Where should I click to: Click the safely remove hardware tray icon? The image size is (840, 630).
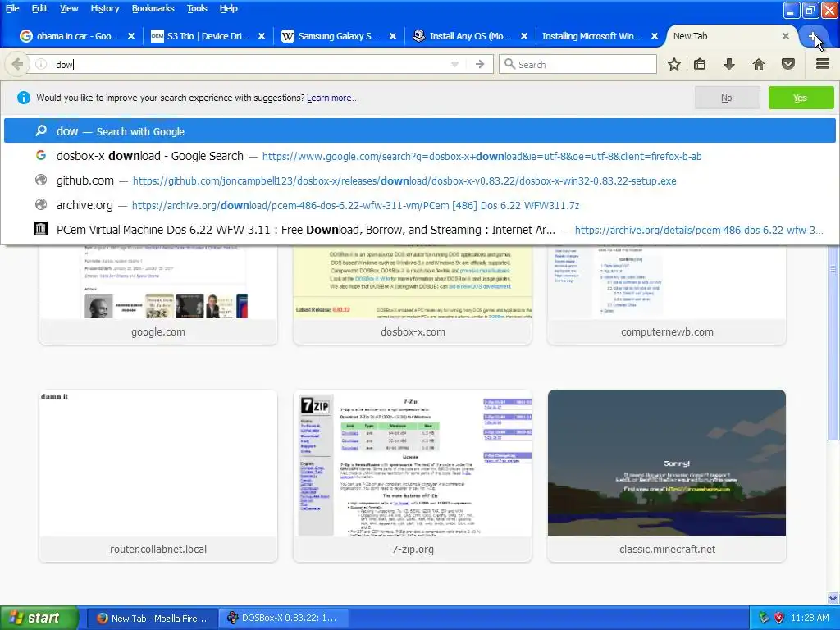coord(764,618)
